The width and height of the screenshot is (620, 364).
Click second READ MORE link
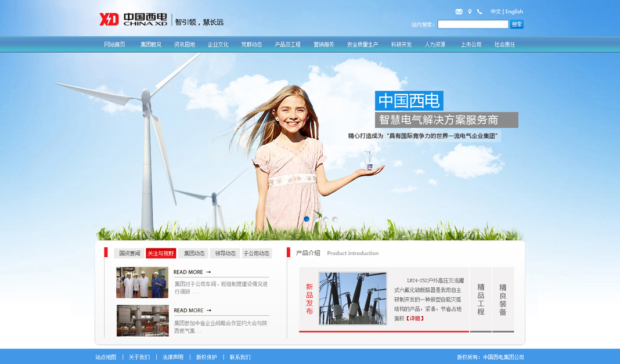click(x=189, y=310)
